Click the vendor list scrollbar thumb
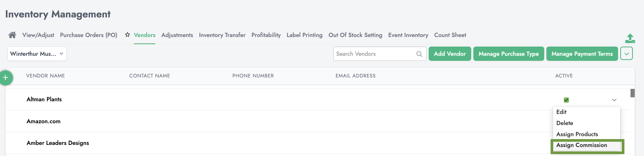The height and width of the screenshot is (156, 644). (x=632, y=93)
